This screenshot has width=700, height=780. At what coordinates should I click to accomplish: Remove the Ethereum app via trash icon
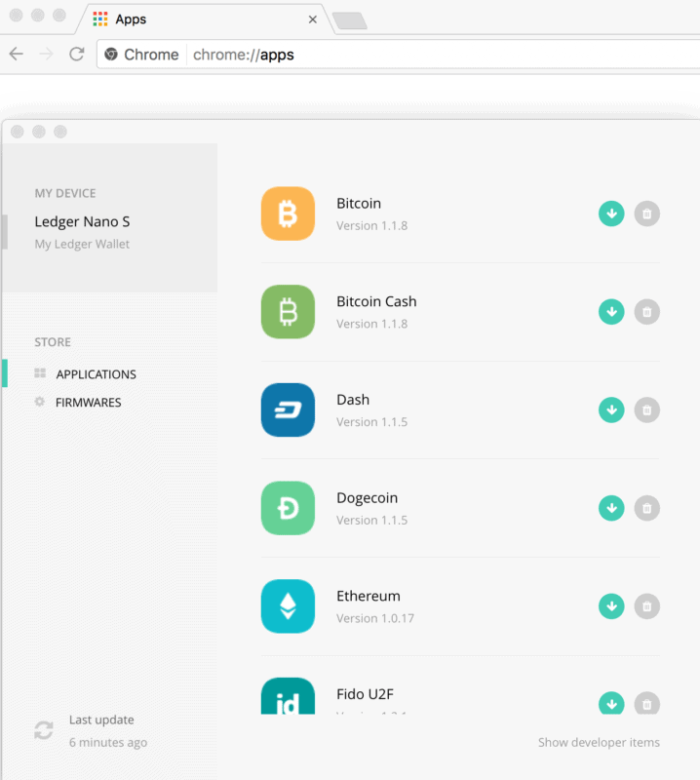click(x=646, y=606)
